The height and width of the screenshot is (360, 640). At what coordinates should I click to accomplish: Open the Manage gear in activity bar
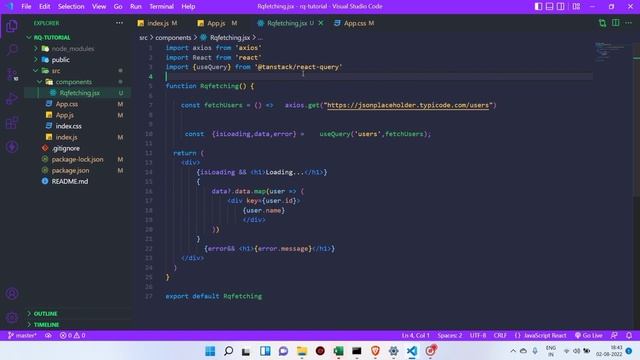pos(12,317)
